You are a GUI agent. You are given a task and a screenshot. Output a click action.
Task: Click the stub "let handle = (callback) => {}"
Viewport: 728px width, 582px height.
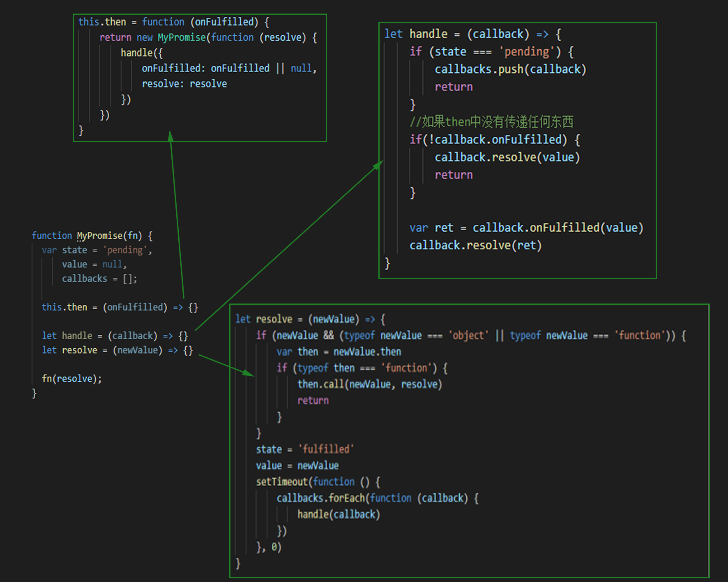pyautogui.click(x=115, y=336)
